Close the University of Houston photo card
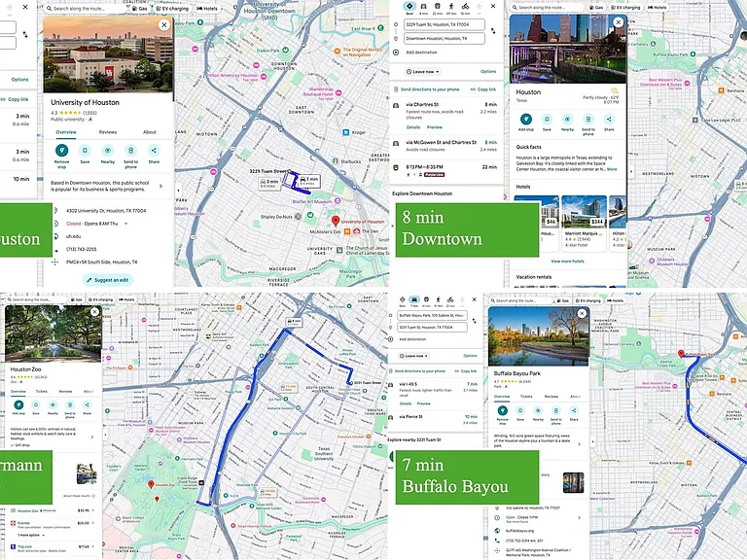 [163, 24]
